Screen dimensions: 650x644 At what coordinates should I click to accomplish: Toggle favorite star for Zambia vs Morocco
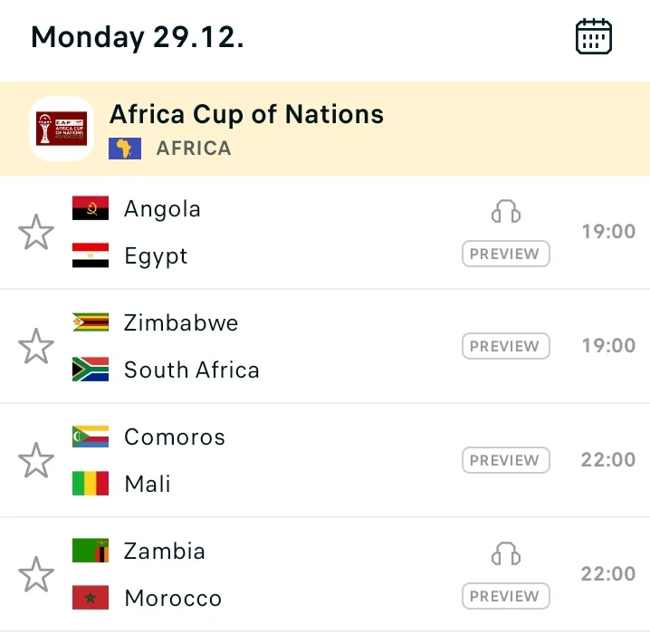pos(36,574)
